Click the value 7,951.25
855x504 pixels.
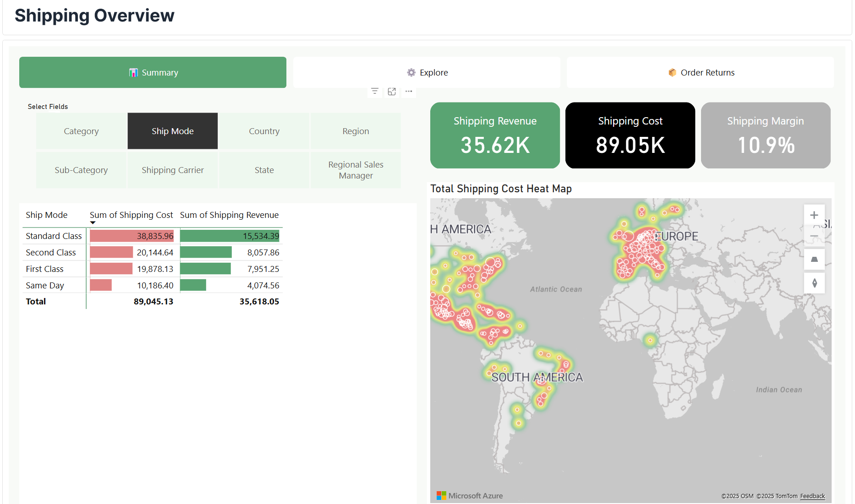263,269
